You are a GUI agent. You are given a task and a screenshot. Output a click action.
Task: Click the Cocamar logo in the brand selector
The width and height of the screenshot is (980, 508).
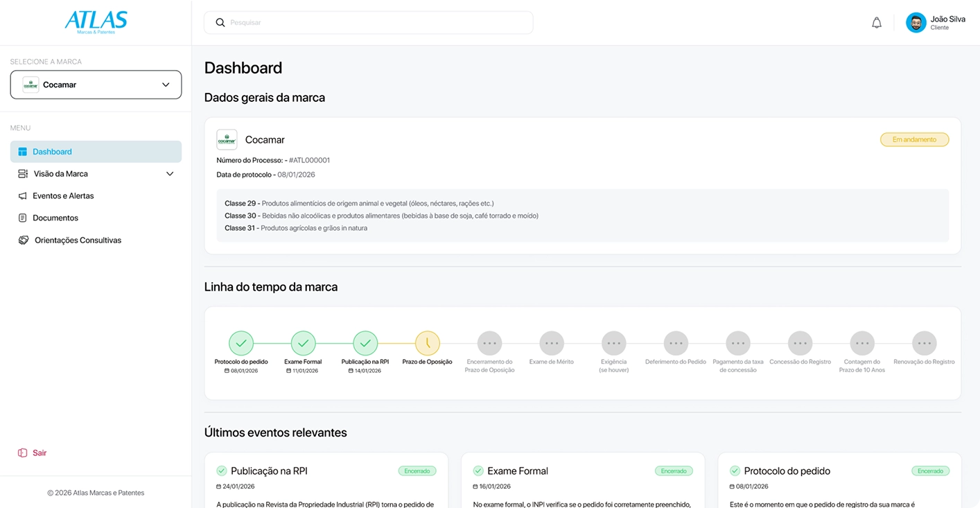(x=30, y=85)
